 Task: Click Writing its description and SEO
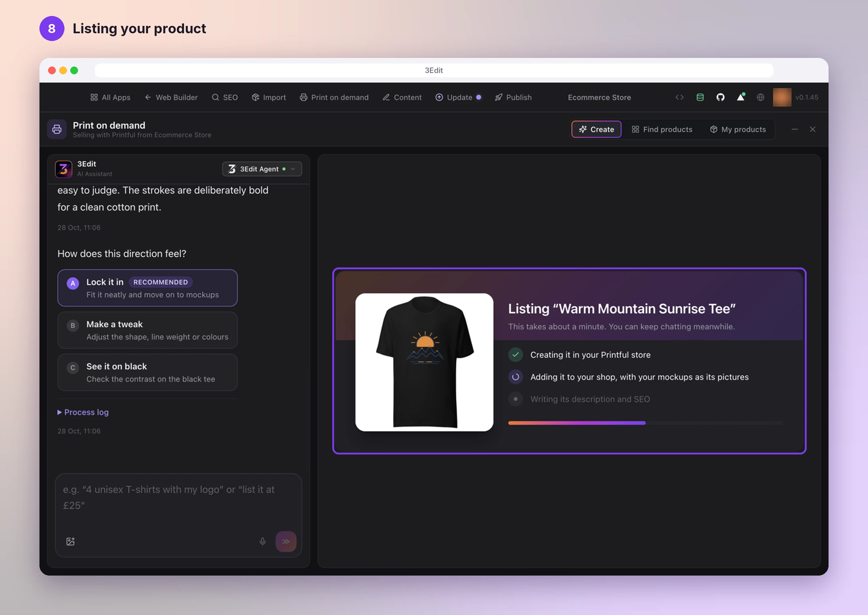coord(590,399)
